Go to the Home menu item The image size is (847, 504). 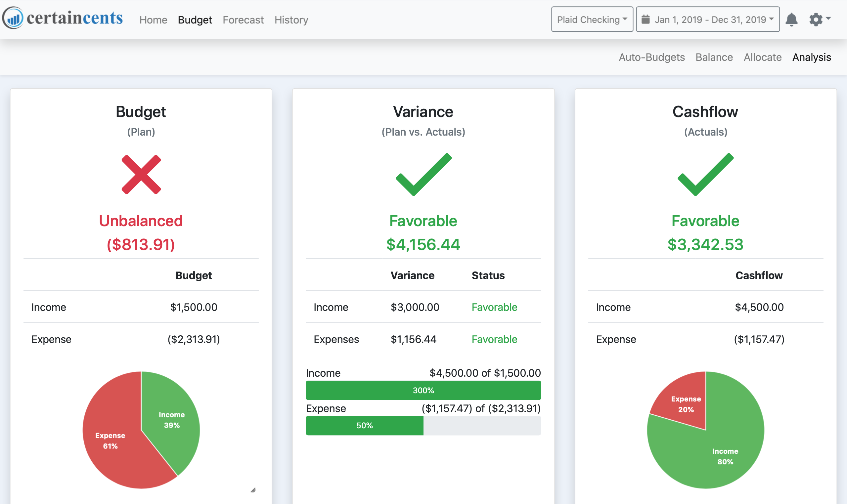point(153,20)
